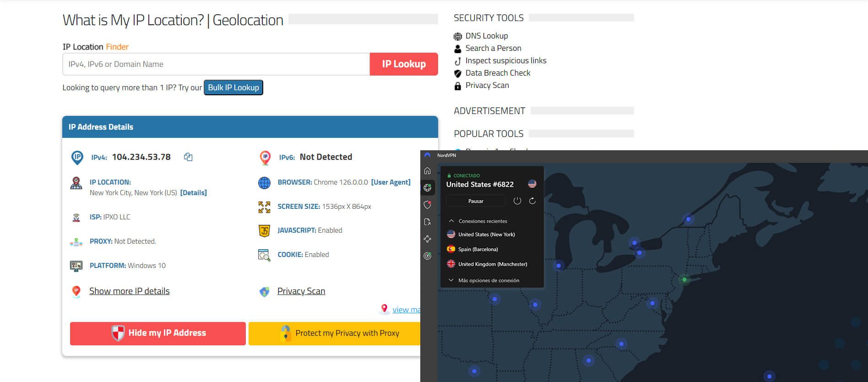868x382 pixels.
Task: Open the User Agent link
Action: pyautogui.click(x=391, y=182)
